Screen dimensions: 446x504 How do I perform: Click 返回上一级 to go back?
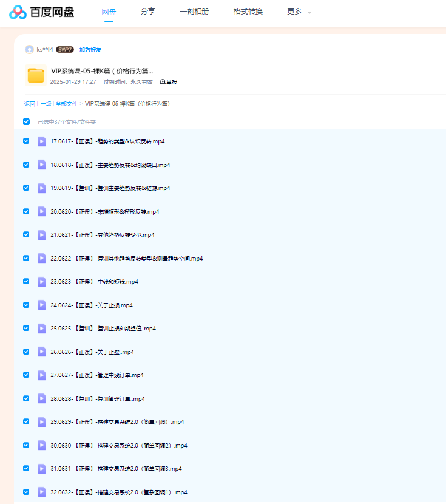click(x=38, y=104)
